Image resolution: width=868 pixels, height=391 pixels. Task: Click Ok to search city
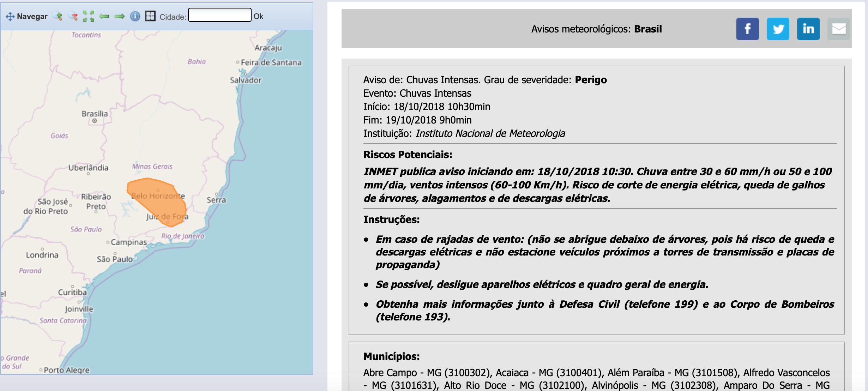point(258,17)
